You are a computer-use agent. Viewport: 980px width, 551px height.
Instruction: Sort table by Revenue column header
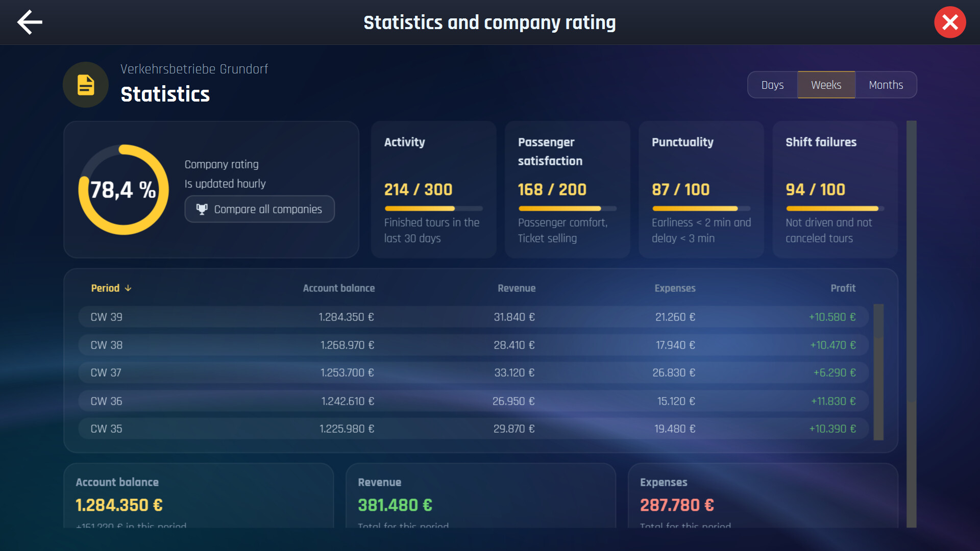click(517, 288)
